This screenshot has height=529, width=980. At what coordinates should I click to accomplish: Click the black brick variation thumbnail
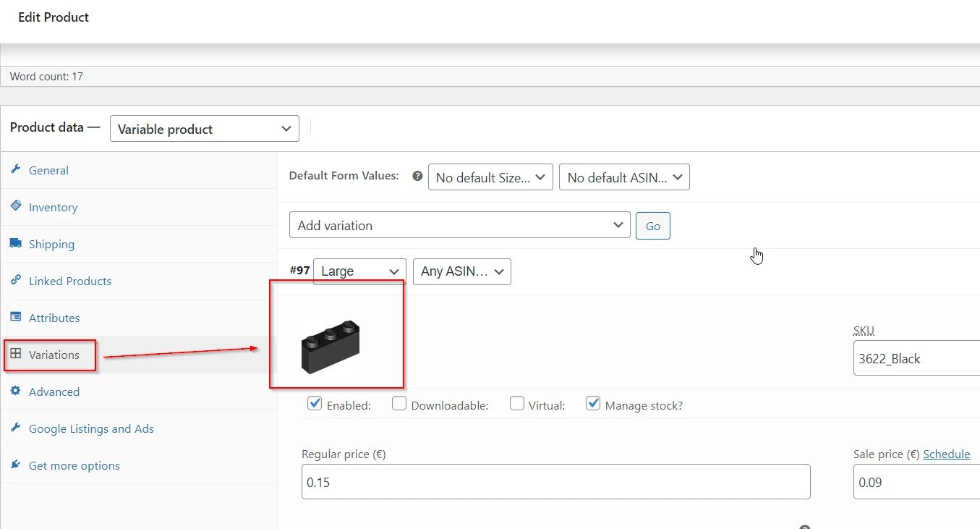point(330,347)
